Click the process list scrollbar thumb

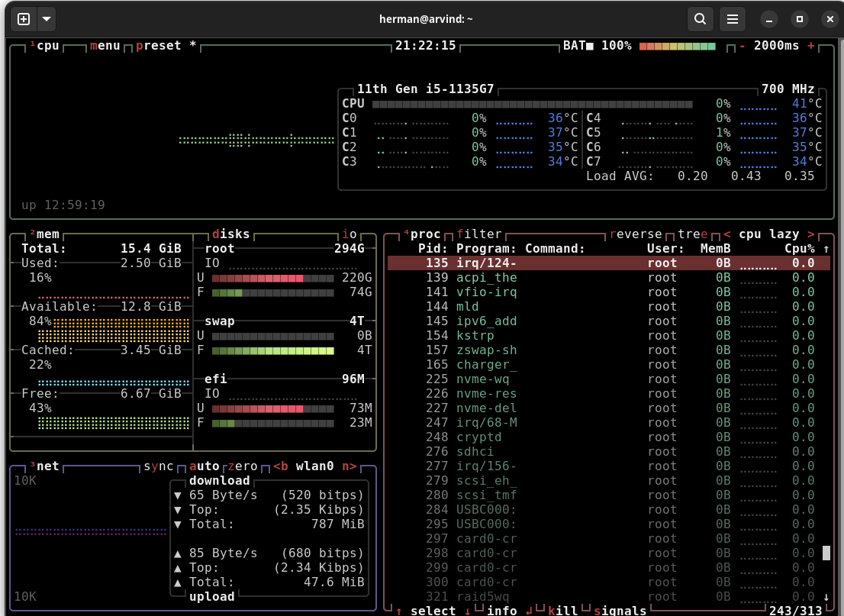pos(826,553)
